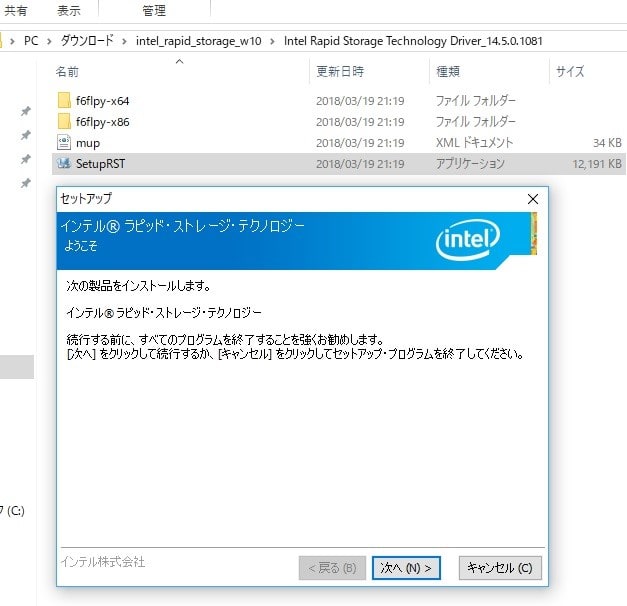Navigate to ダウンロード in breadcrumb
This screenshot has width=627, height=606.
87,41
